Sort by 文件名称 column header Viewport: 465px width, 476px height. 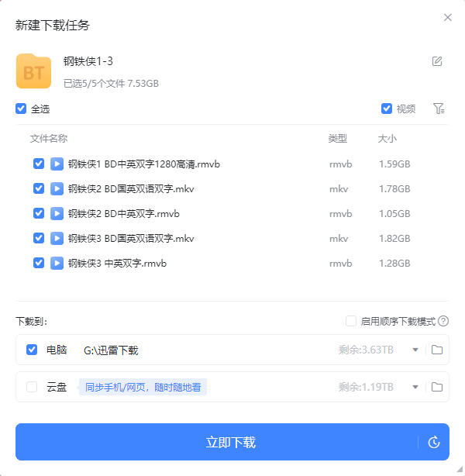49,139
